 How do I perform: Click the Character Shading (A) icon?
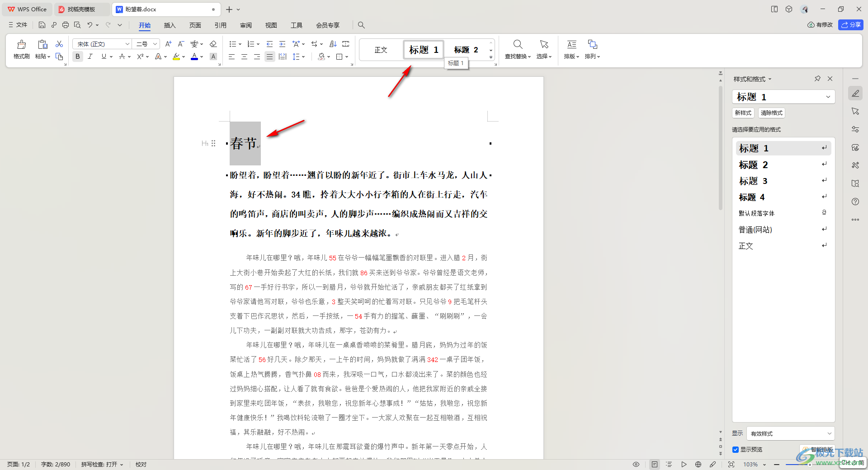tap(213, 56)
